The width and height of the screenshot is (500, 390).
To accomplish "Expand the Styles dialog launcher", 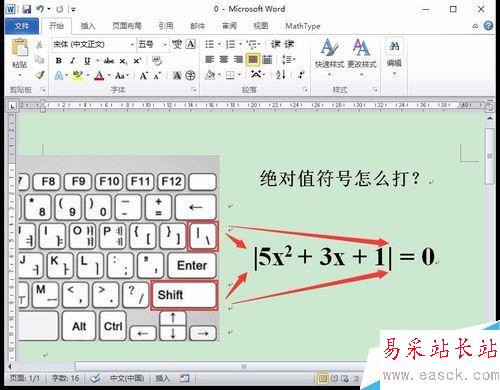I will click(x=375, y=90).
